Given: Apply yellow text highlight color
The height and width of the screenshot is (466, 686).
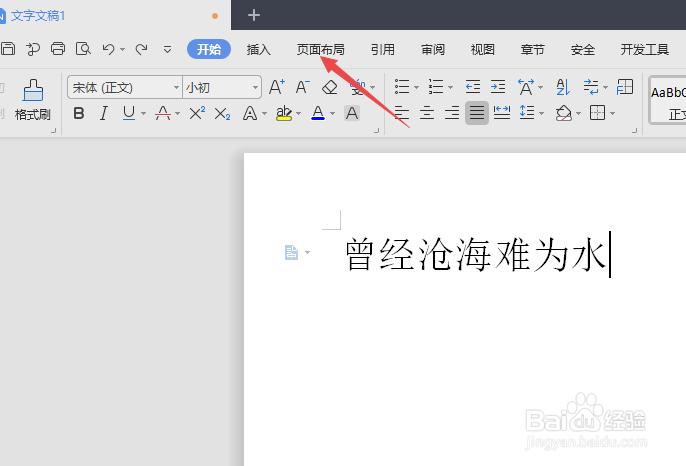Looking at the screenshot, I should (284, 113).
